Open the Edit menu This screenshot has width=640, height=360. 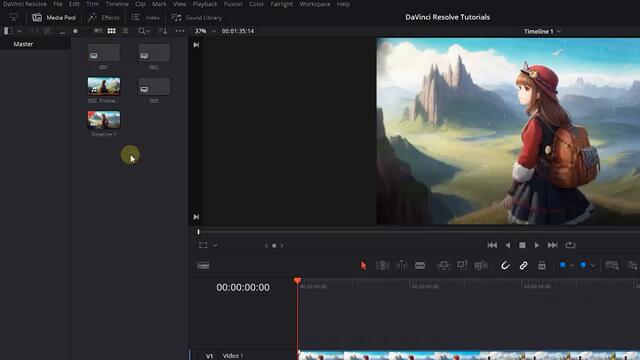[x=74, y=4]
